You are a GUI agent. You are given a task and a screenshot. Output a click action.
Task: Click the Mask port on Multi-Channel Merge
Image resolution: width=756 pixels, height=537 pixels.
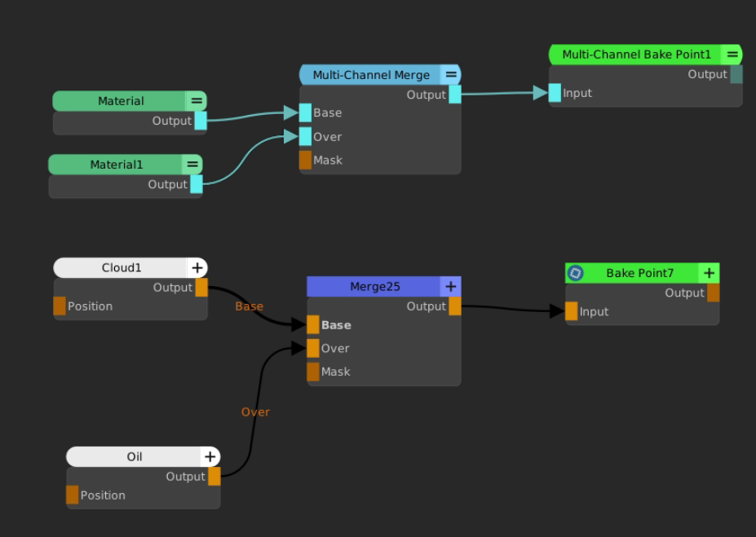pyautogui.click(x=305, y=160)
